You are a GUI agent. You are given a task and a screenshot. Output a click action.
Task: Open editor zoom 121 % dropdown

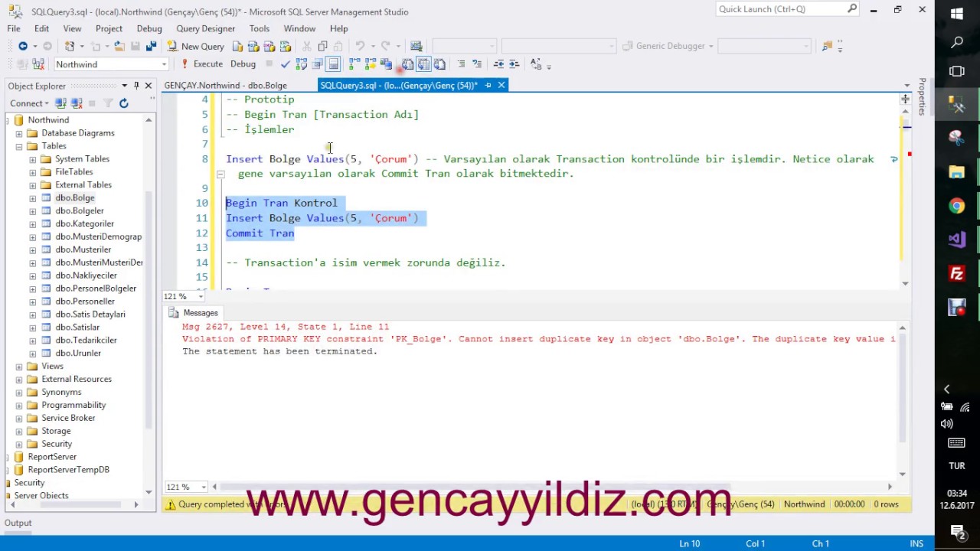[201, 296]
